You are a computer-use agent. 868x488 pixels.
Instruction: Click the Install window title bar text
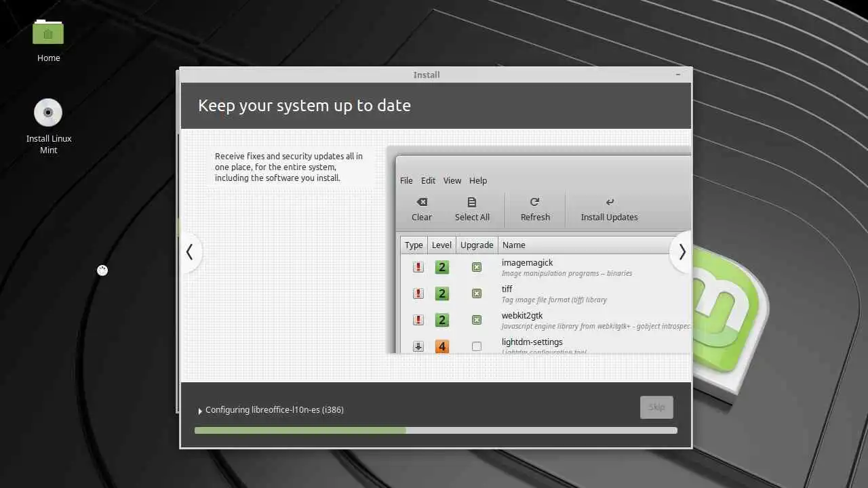coord(427,75)
